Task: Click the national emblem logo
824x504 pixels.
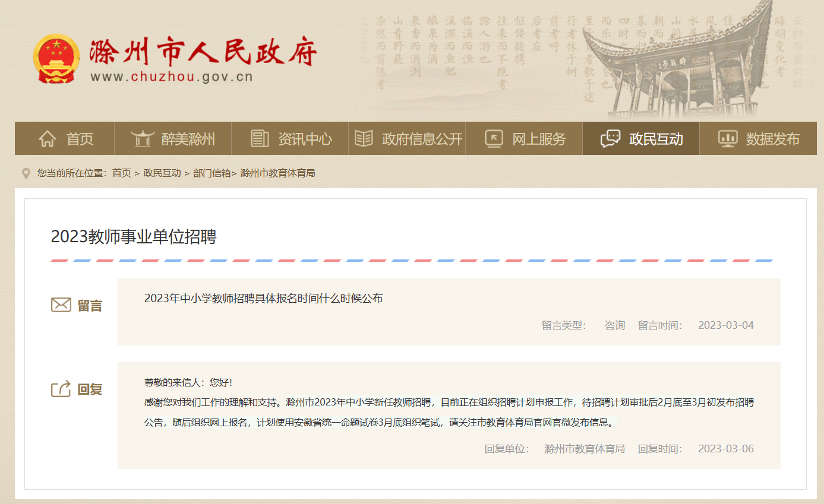Action: [56, 58]
